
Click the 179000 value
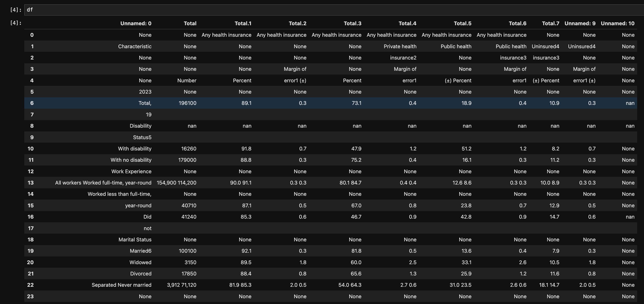(x=187, y=160)
